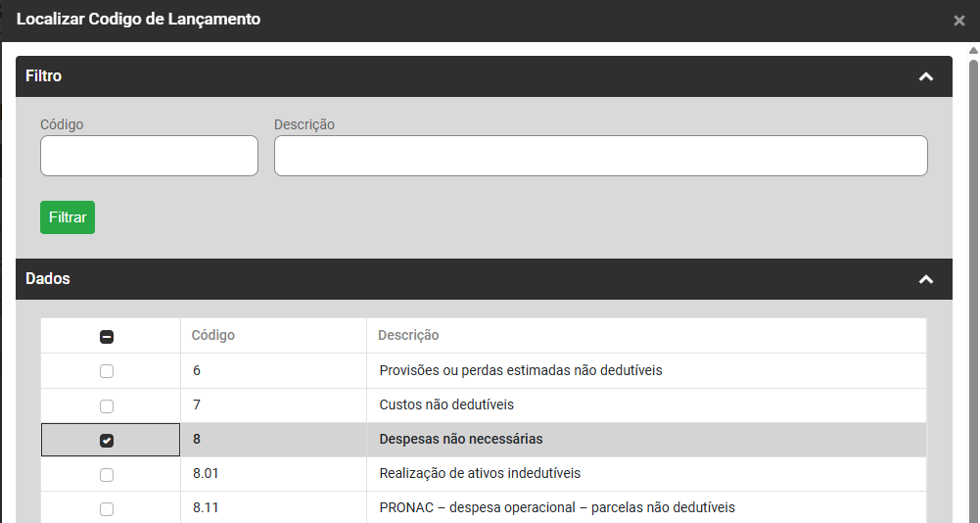
Task: Focus the Descrição filter input
Action: (600, 156)
